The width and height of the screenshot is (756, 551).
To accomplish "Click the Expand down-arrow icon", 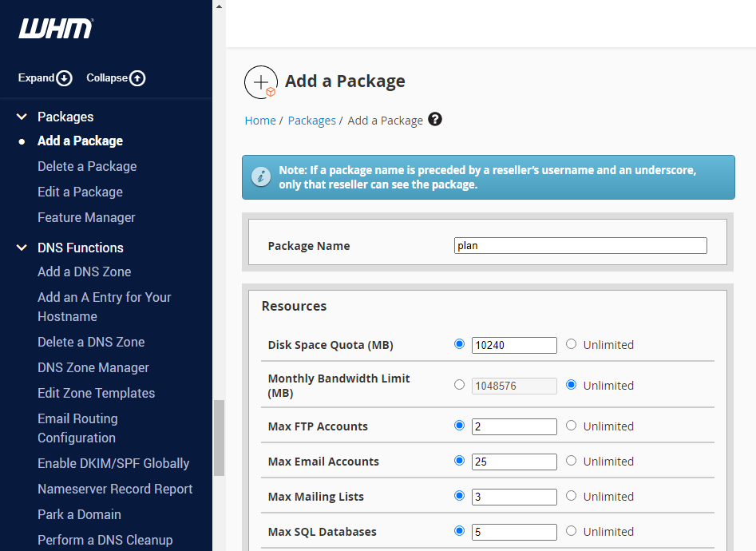I will [64, 78].
